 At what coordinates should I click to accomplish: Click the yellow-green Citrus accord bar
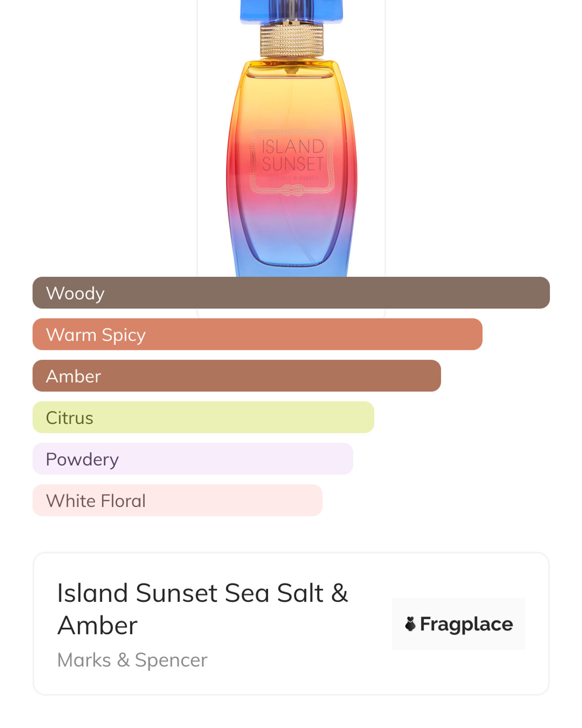pyautogui.click(x=203, y=418)
